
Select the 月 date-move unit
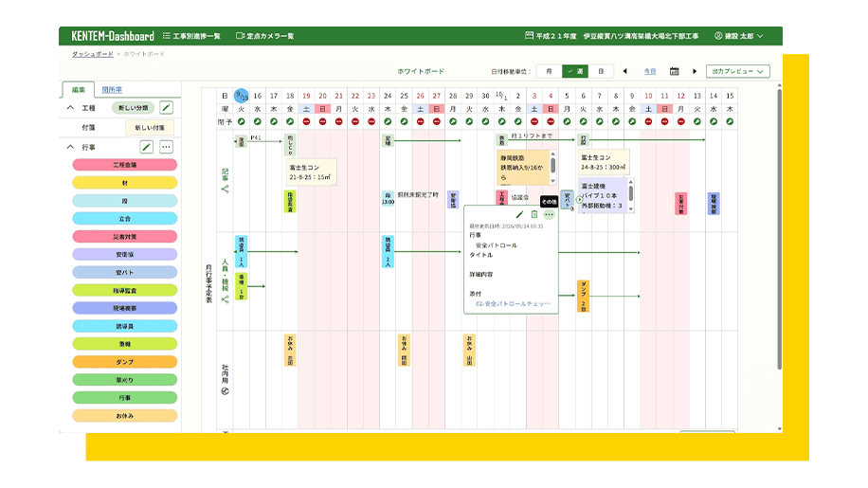click(x=550, y=71)
